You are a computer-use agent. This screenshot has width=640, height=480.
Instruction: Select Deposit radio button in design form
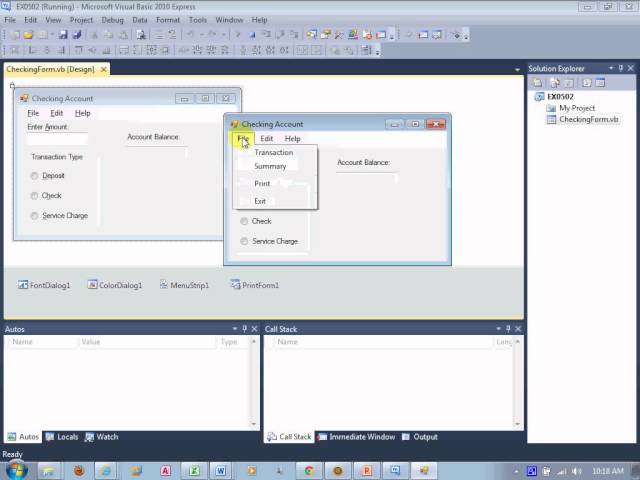pyautogui.click(x=34, y=176)
